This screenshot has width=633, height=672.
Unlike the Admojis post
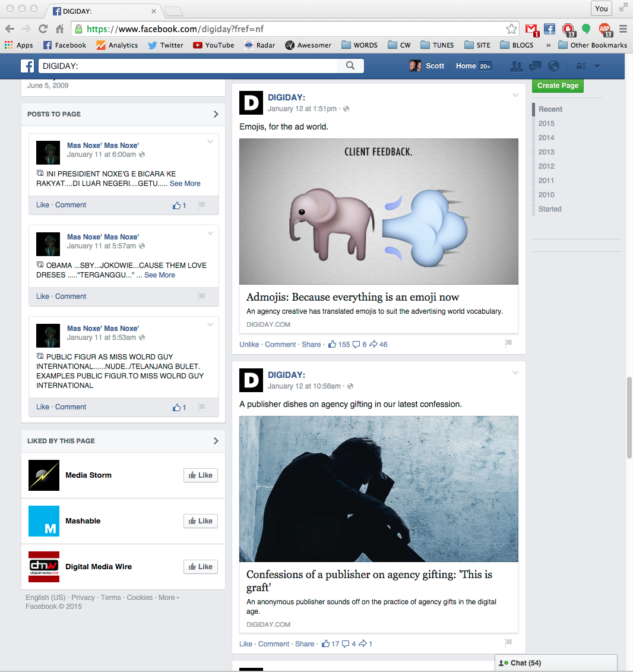249,345
